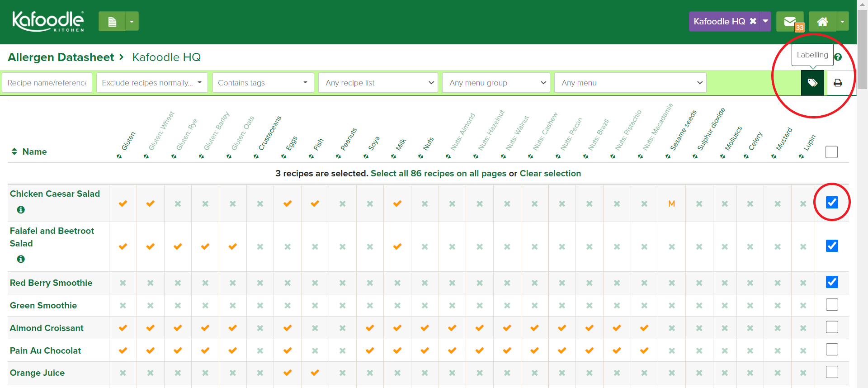This screenshot has width=868, height=388.
Task: Open the Any menu group dropdown
Action: [496, 83]
